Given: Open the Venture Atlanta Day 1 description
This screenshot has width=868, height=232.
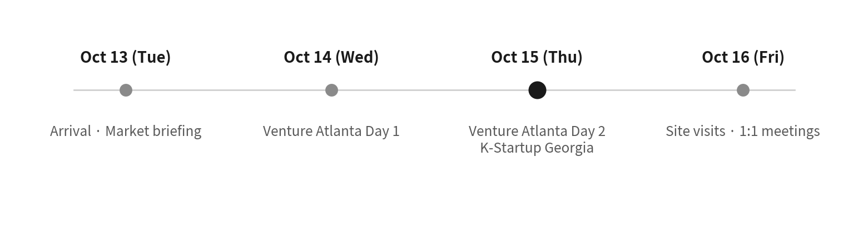Looking at the screenshot, I should tap(331, 132).
